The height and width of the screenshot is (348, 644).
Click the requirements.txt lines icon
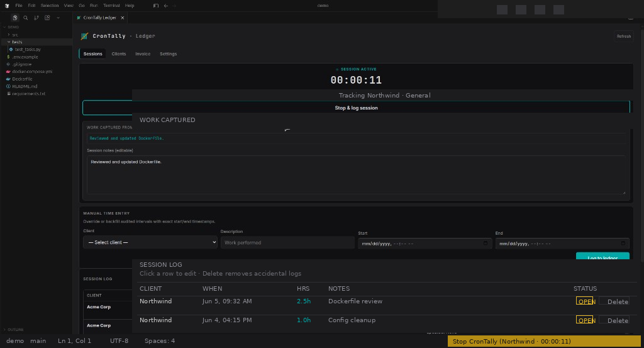tap(9, 94)
